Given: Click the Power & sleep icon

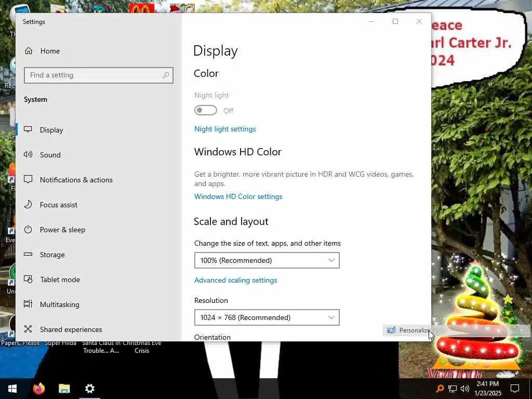Looking at the screenshot, I should [28, 229].
